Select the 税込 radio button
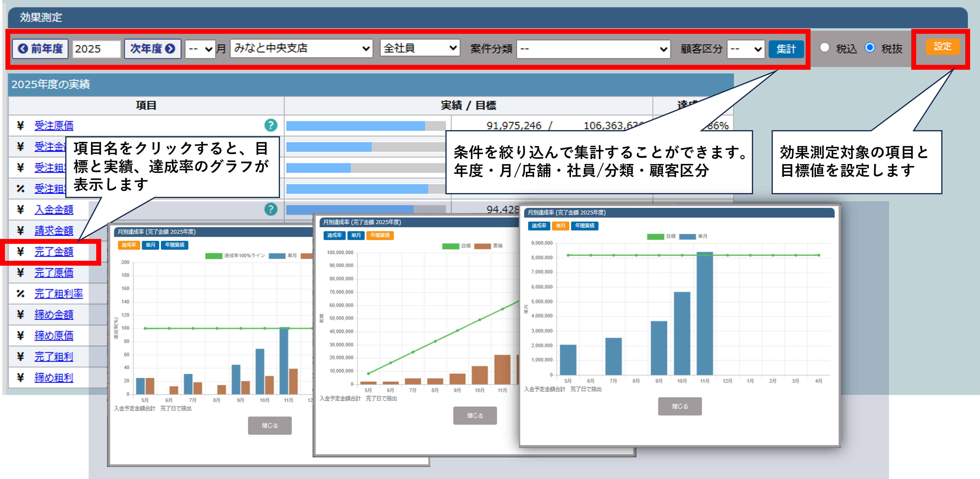The image size is (980, 479). coord(824,48)
